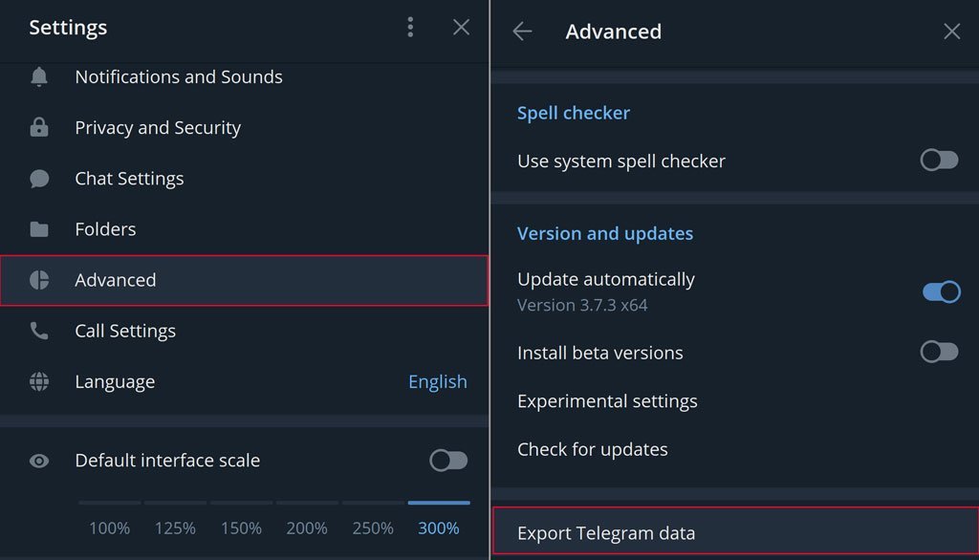Click the eye icon next to Default interface scale
The height and width of the screenshot is (560, 979).
tap(38, 461)
